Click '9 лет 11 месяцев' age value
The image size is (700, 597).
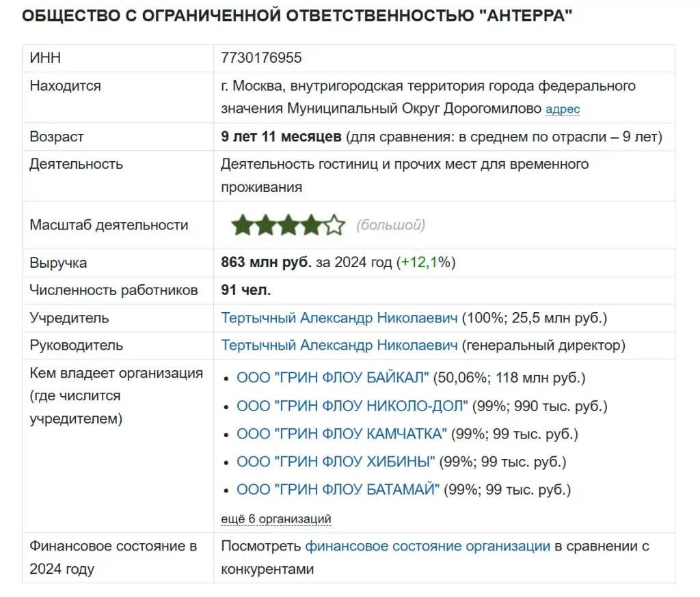tap(281, 137)
